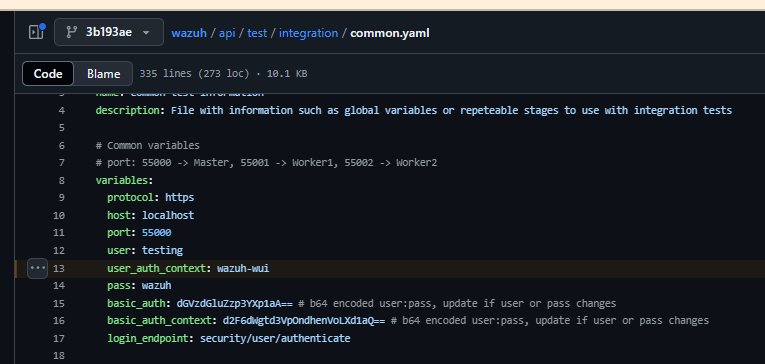Expand the file tree side panel
This screenshot has height=364, width=765.
coord(36,32)
